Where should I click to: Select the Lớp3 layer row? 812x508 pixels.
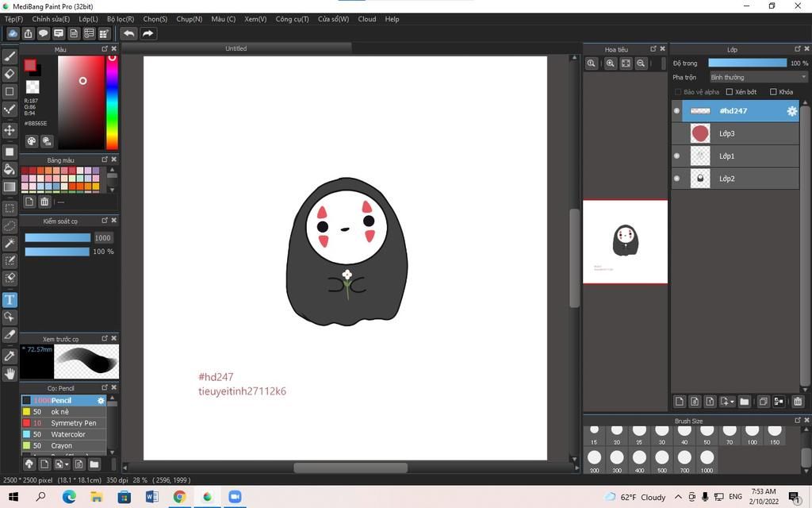coord(735,133)
